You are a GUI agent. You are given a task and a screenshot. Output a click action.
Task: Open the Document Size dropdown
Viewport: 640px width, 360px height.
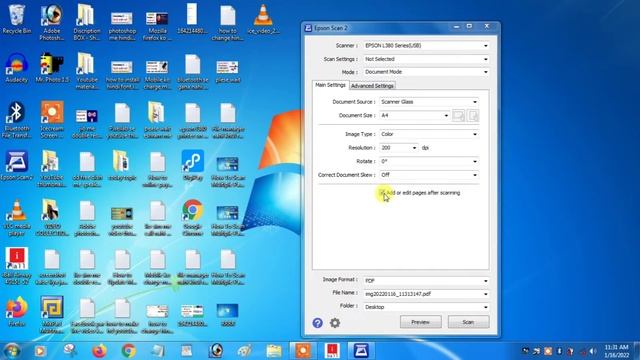[x=414, y=116]
